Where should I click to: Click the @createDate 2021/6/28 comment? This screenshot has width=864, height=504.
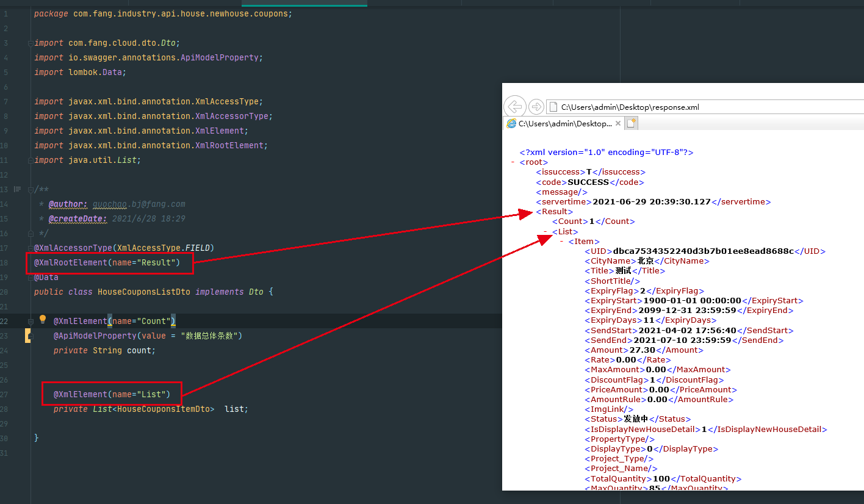[x=117, y=218]
